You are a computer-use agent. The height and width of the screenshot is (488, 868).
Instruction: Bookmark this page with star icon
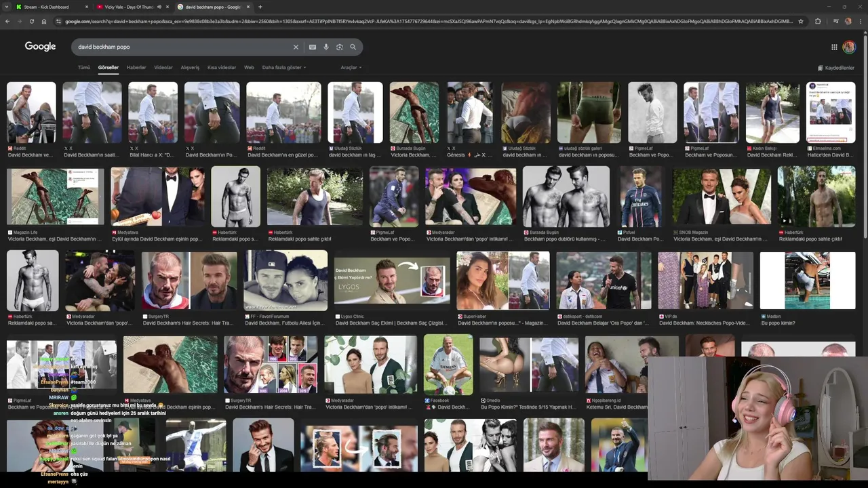pyautogui.click(x=801, y=21)
